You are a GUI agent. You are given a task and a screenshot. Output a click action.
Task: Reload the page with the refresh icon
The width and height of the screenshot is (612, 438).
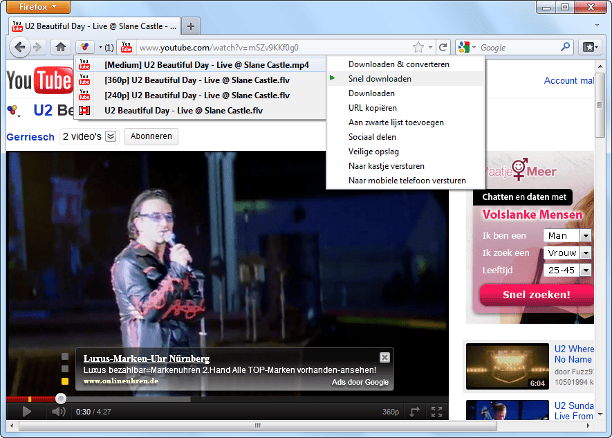443,48
